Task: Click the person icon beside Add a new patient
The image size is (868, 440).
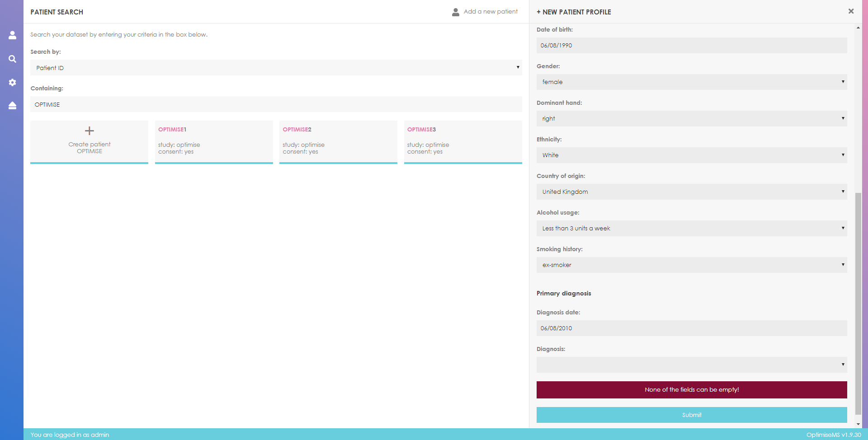Action: (456, 12)
